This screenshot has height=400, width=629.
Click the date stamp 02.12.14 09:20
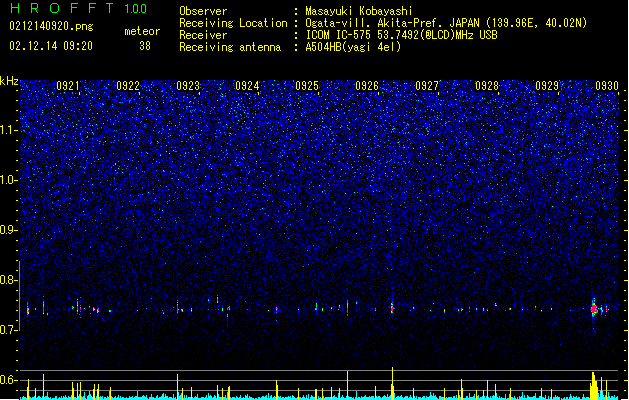(x=51, y=46)
